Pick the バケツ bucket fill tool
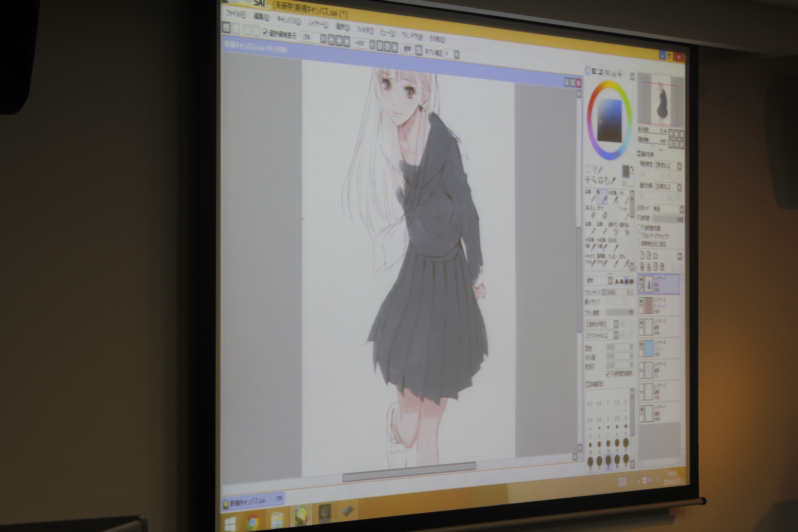The image size is (798, 532). tap(602, 213)
